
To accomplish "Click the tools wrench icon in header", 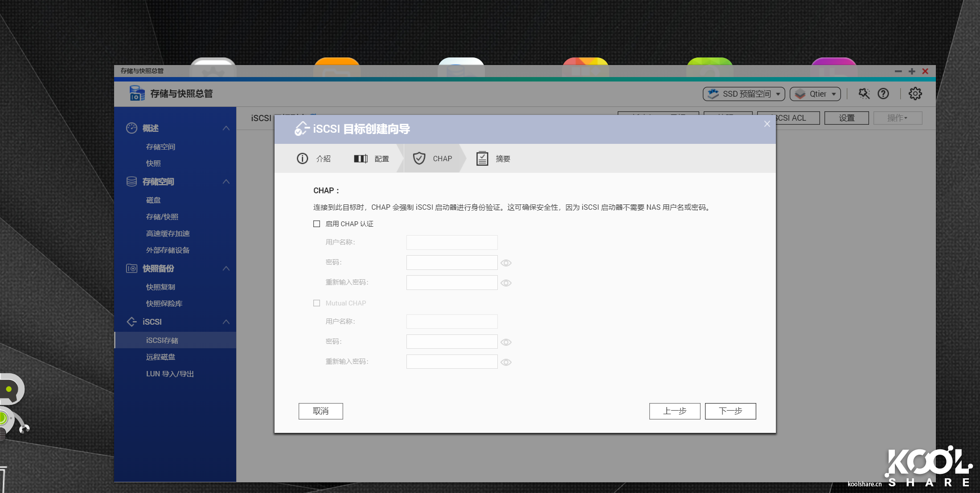I will pyautogui.click(x=864, y=94).
